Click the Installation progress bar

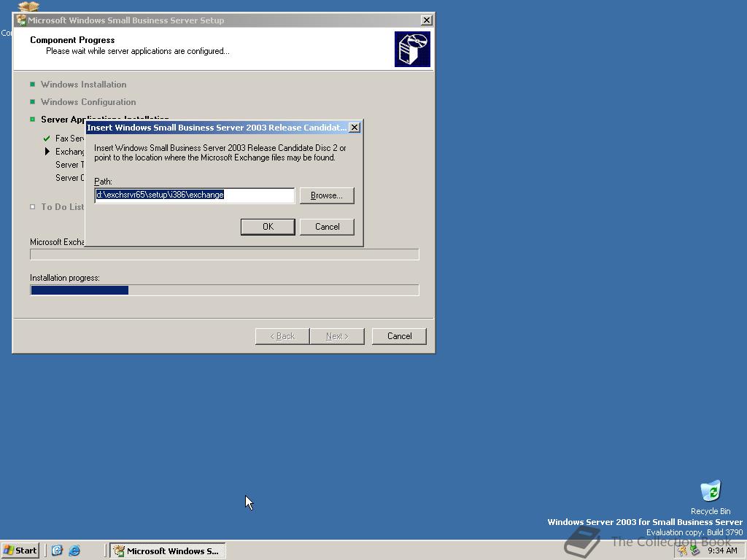click(x=225, y=290)
